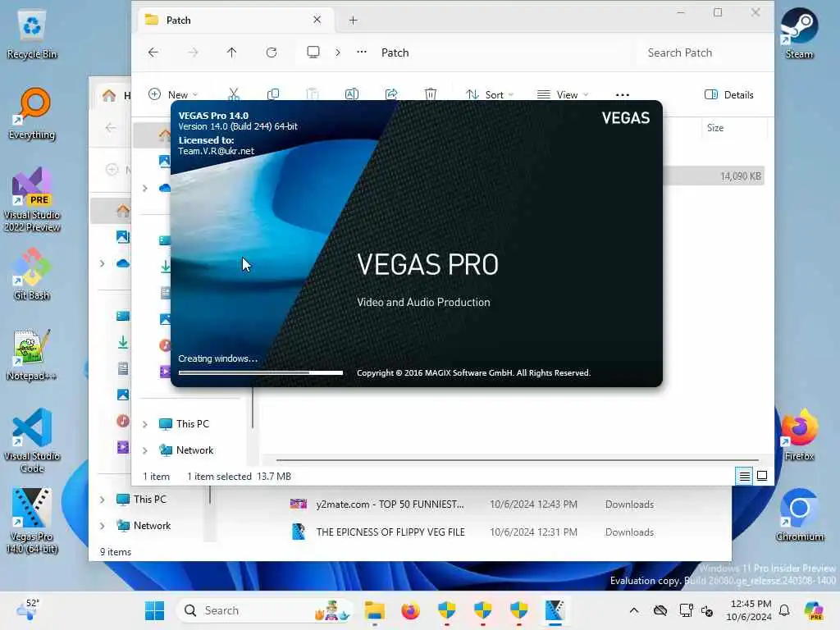Open the New dropdown in Patch

173,95
